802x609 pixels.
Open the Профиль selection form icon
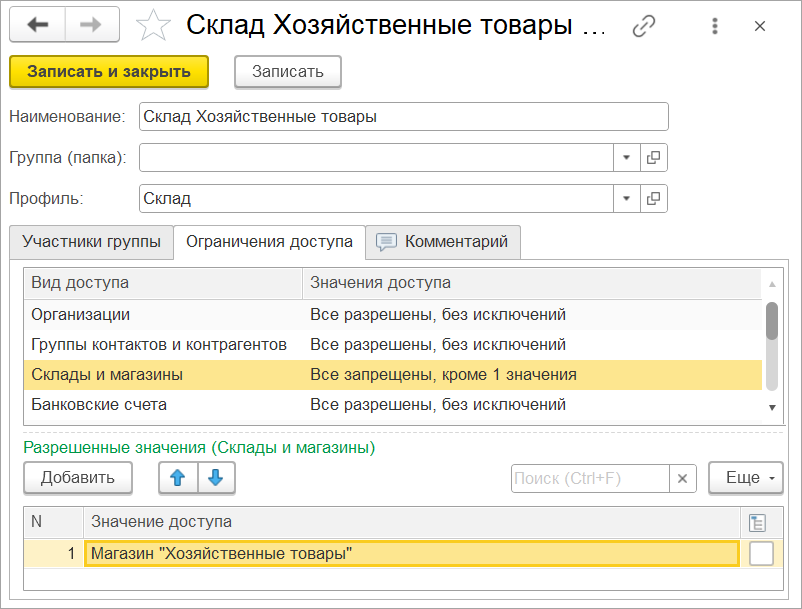(654, 198)
